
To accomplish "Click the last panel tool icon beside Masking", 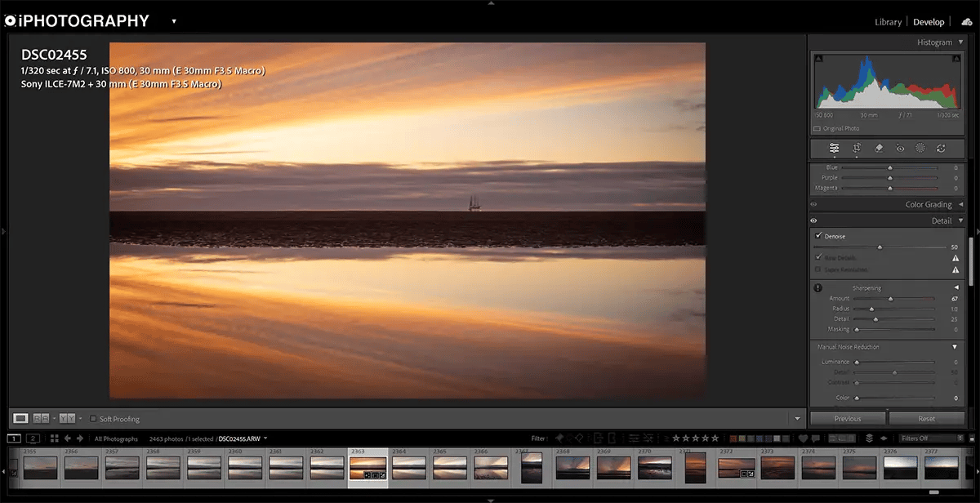I will click(x=941, y=148).
